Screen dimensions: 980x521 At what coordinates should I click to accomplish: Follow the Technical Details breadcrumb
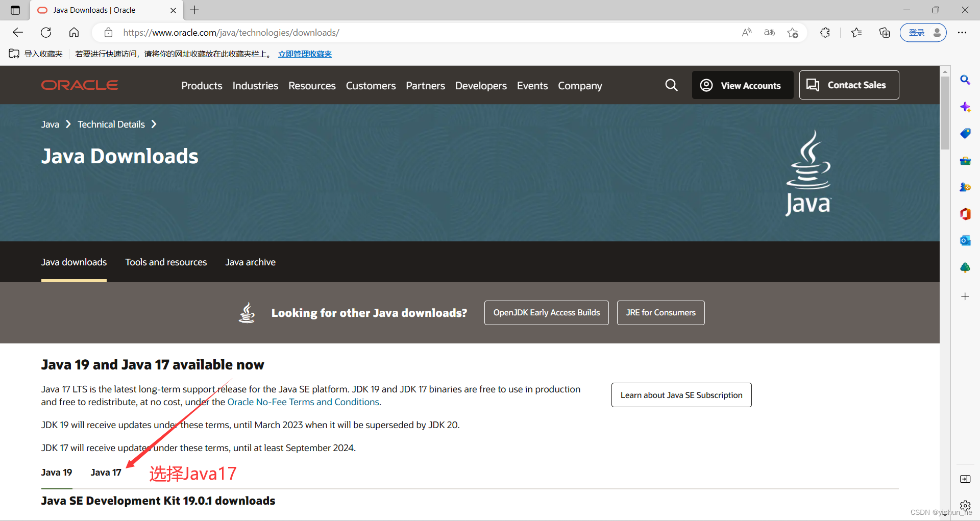point(111,125)
